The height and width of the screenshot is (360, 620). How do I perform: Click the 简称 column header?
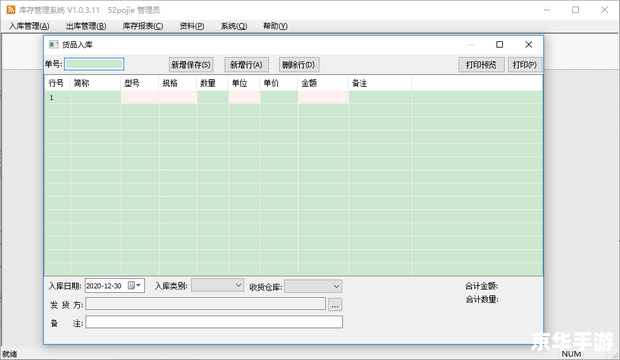coord(96,83)
